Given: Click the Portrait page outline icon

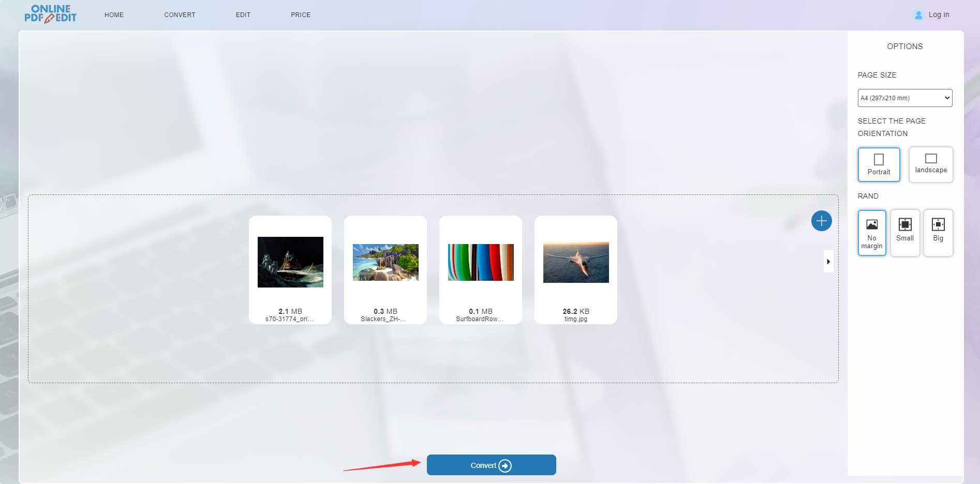Looking at the screenshot, I should (879, 160).
